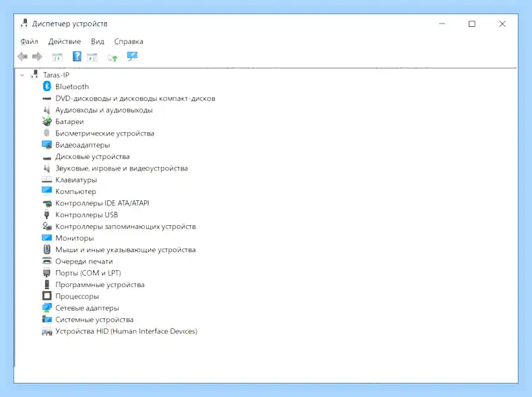Viewport: 532px width, 397px height.
Task: Select Контроллеры запоминающих устройств row
Action: tap(125, 226)
